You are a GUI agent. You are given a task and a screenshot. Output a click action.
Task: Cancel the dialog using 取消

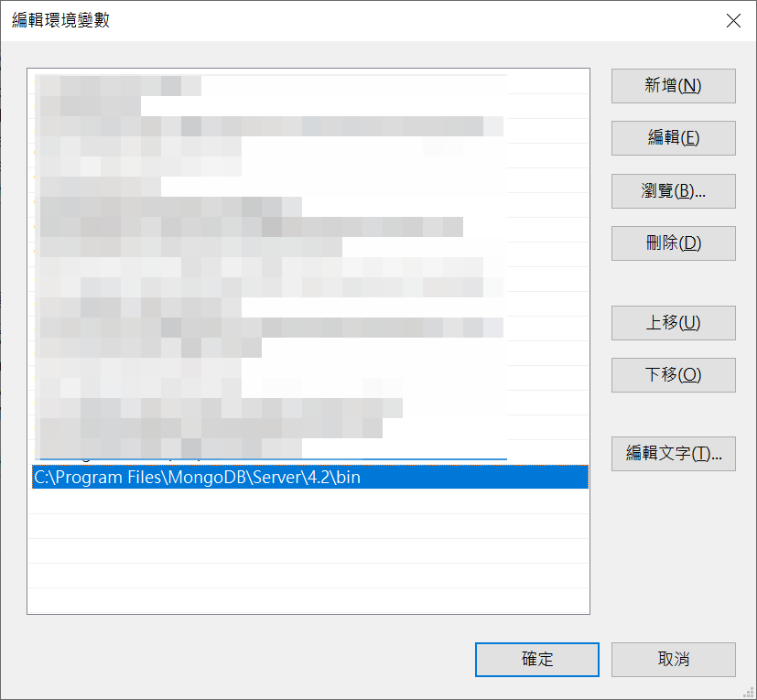[673, 660]
